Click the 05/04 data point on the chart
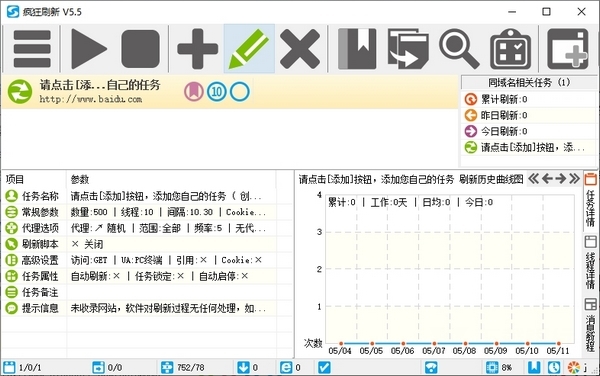 click(x=341, y=343)
